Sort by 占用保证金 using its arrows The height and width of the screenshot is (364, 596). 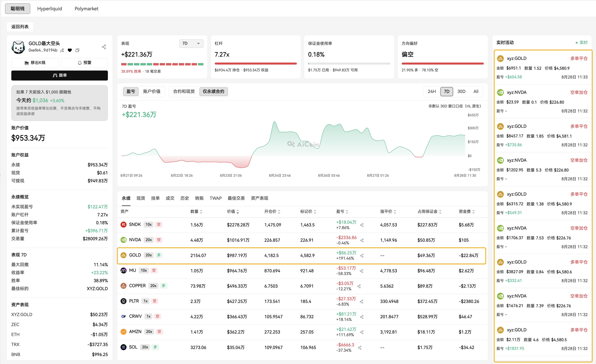[440, 212]
